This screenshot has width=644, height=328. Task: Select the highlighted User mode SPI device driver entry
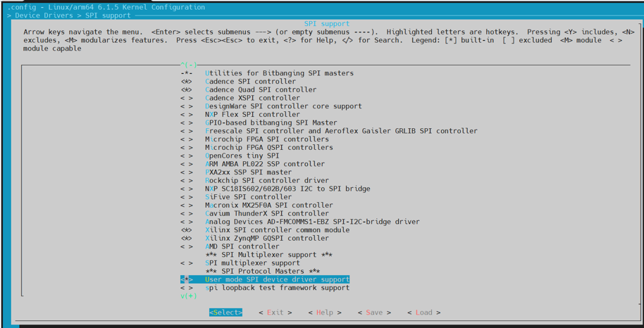click(x=276, y=279)
